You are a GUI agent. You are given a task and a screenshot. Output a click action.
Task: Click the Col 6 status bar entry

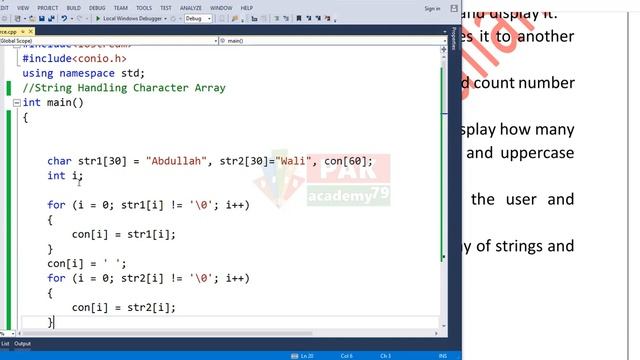[x=347, y=356]
